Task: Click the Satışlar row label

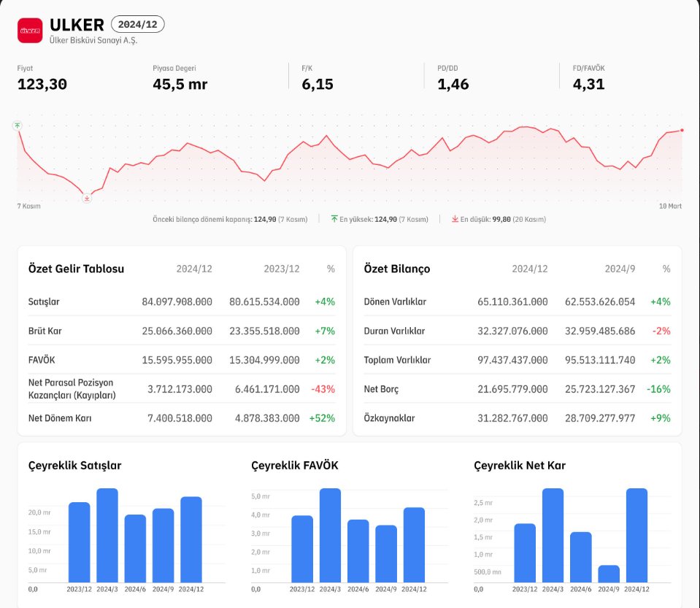Action: pos(44,301)
